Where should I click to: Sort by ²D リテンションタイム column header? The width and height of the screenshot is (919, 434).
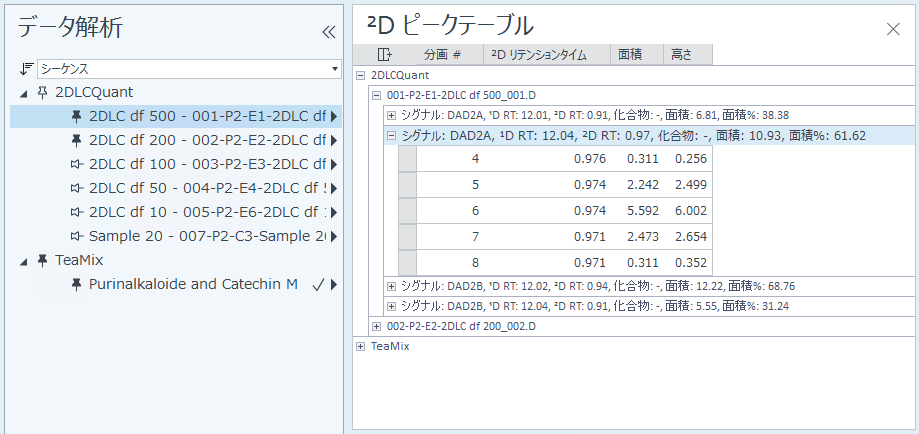[547, 55]
